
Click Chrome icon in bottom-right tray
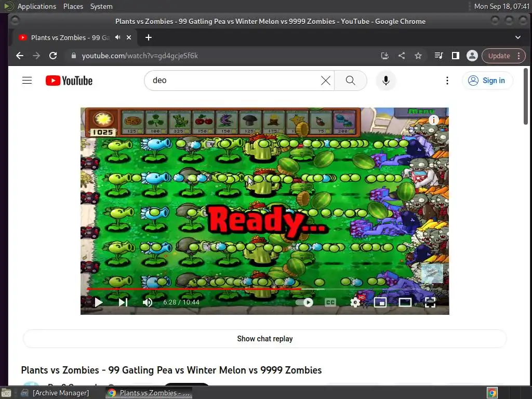click(492, 393)
